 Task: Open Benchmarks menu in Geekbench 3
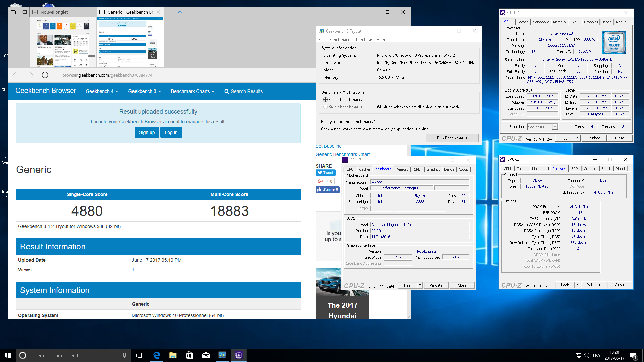pos(340,40)
